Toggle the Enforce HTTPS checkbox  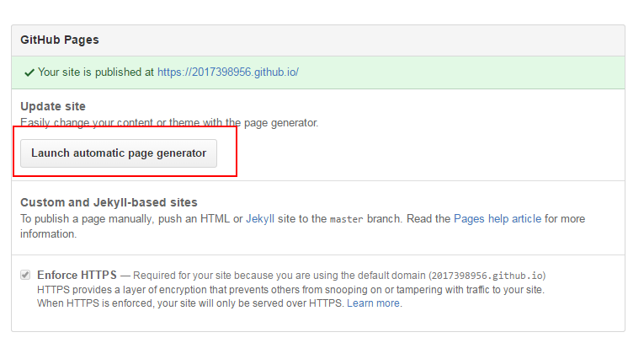pos(25,275)
